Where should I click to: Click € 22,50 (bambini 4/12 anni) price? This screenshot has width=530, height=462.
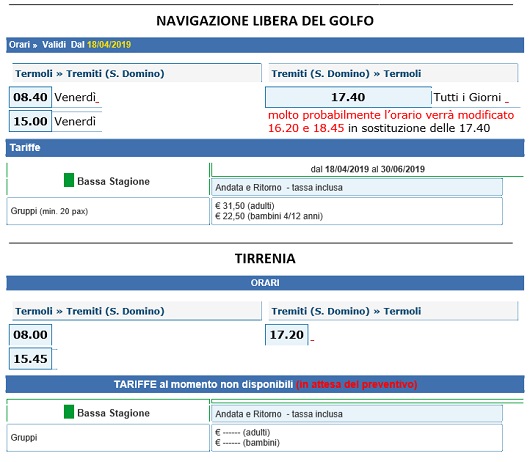point(269,216)
